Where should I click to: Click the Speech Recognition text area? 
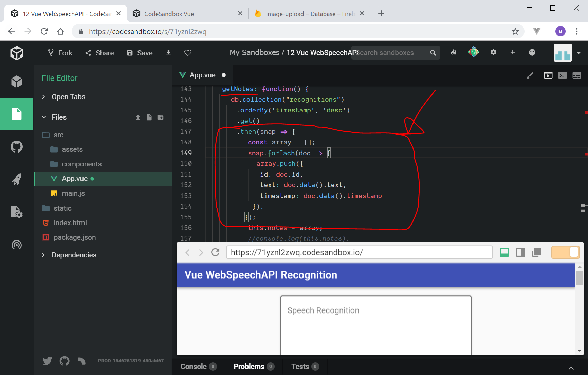click(x=376, y=325)
